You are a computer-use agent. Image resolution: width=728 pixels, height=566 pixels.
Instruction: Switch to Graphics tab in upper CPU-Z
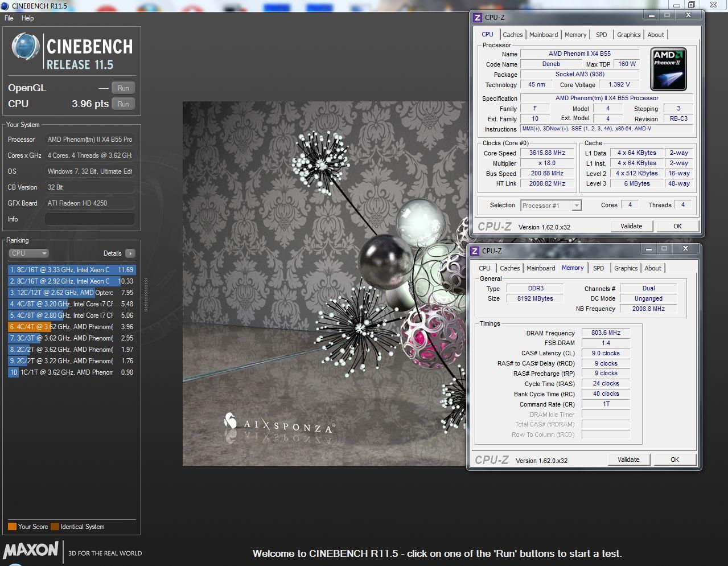click(628, 35)
